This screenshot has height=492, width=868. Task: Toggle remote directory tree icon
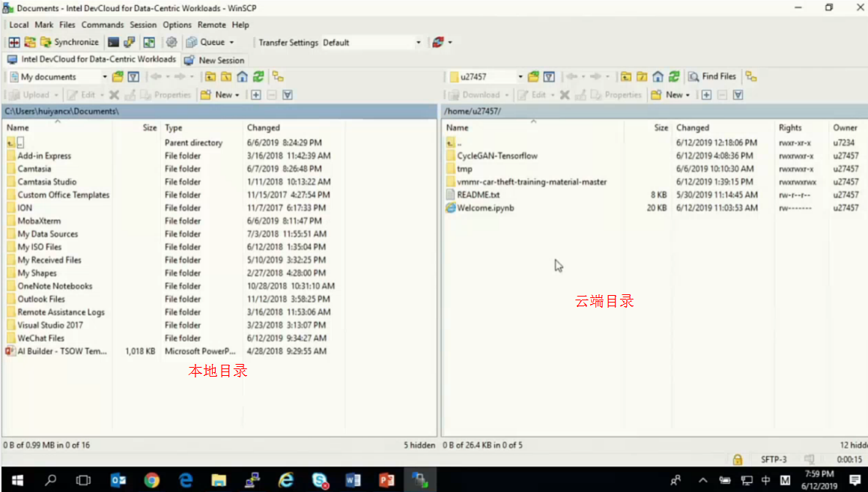click(751, 77)
